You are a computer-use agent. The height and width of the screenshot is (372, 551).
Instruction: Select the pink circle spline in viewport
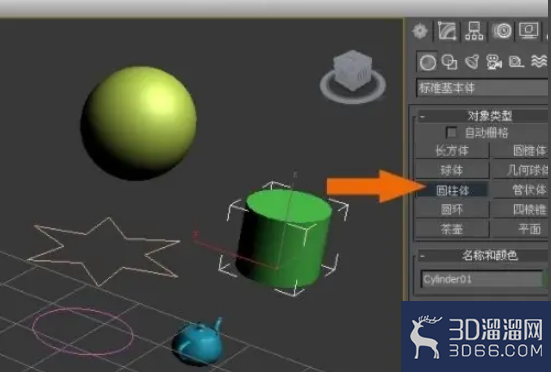[x=83, y=332]
